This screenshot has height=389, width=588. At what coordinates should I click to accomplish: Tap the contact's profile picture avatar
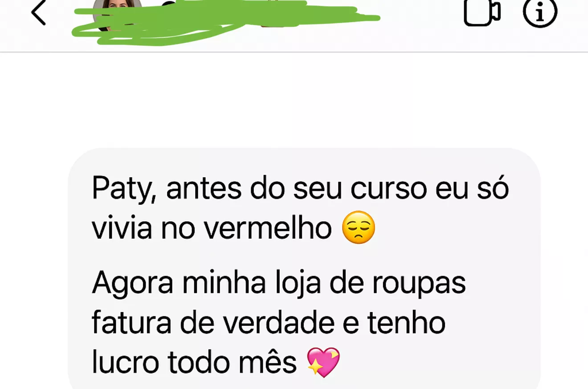click(x=118, y=13)
